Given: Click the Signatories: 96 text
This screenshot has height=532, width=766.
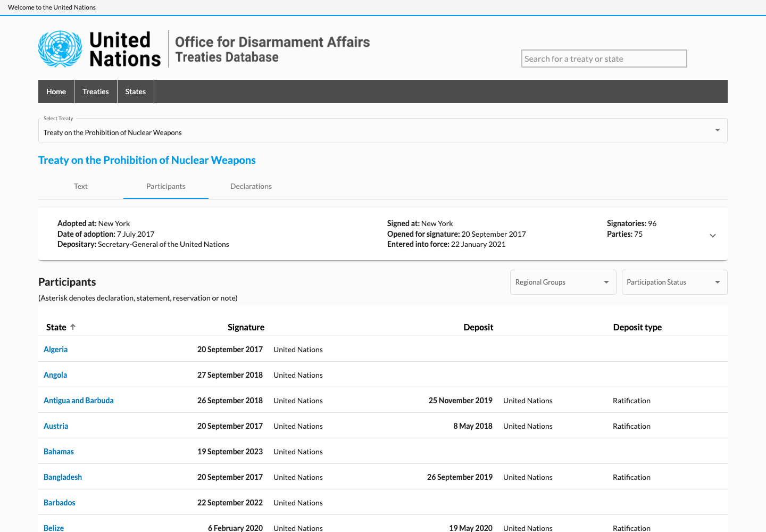Looking at the screenshot, I should coord(631,223).
